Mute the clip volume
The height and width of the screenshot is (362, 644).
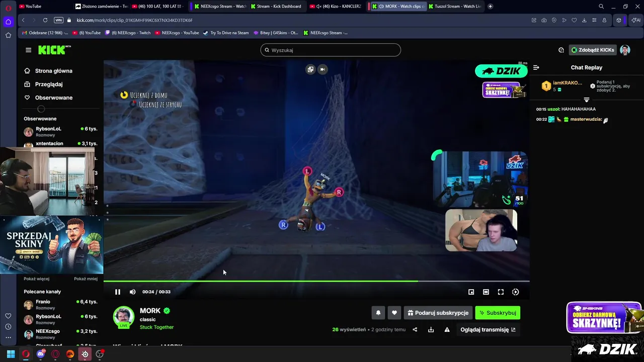coord(132,292)
